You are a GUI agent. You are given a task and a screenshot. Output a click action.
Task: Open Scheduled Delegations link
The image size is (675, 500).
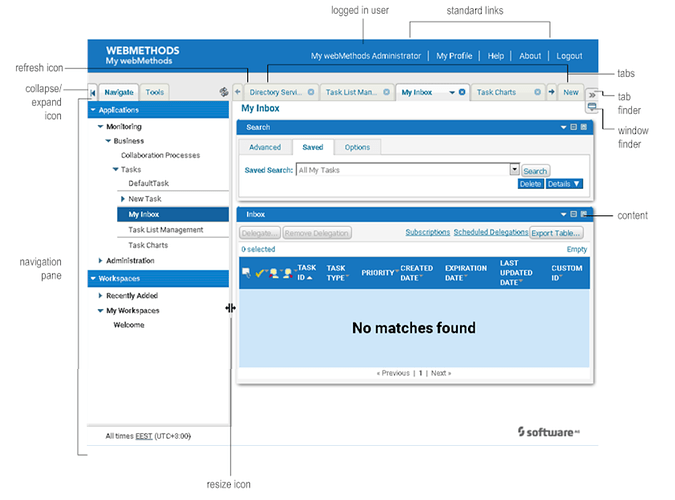click(x=491, y=232)
